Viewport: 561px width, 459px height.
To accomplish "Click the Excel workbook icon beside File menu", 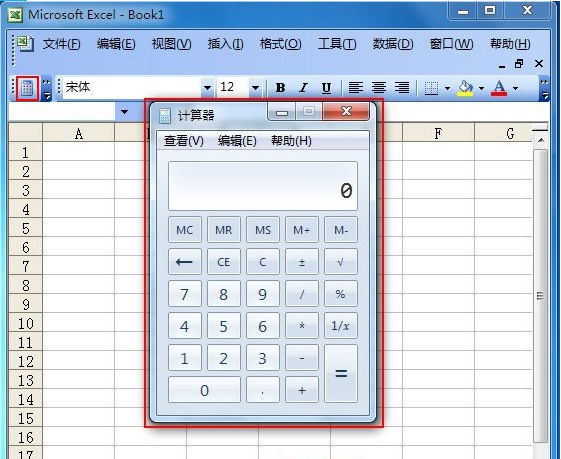I will (25, 44).
